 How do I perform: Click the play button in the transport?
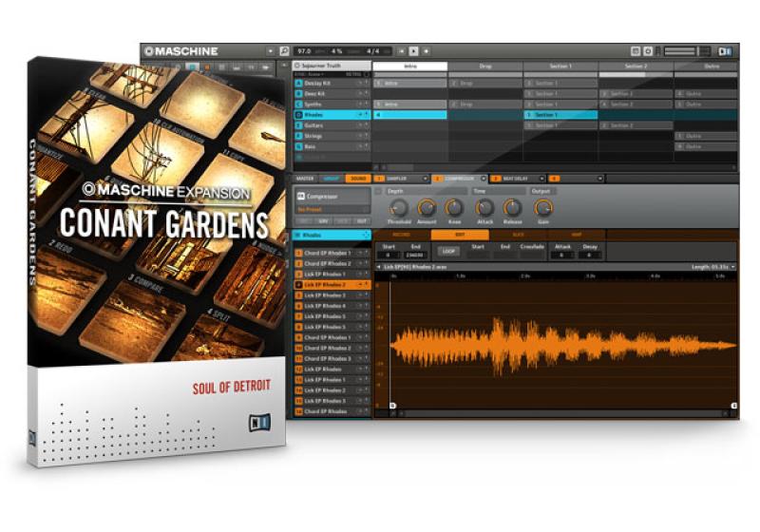pos(413,51)
